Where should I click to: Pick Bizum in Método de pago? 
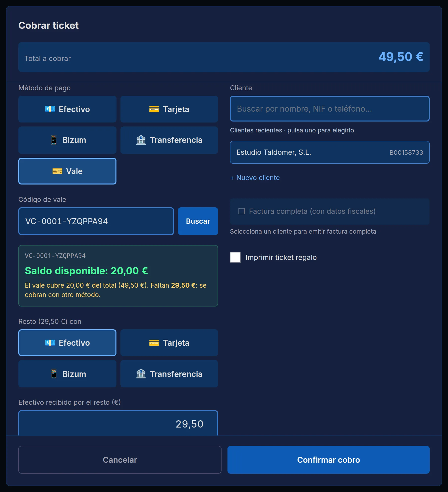(67, 140)
